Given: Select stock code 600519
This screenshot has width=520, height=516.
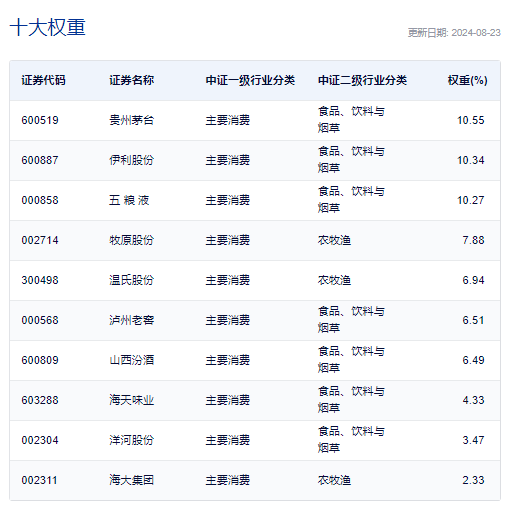Looking at the screenshot, I should coord(40,120).
